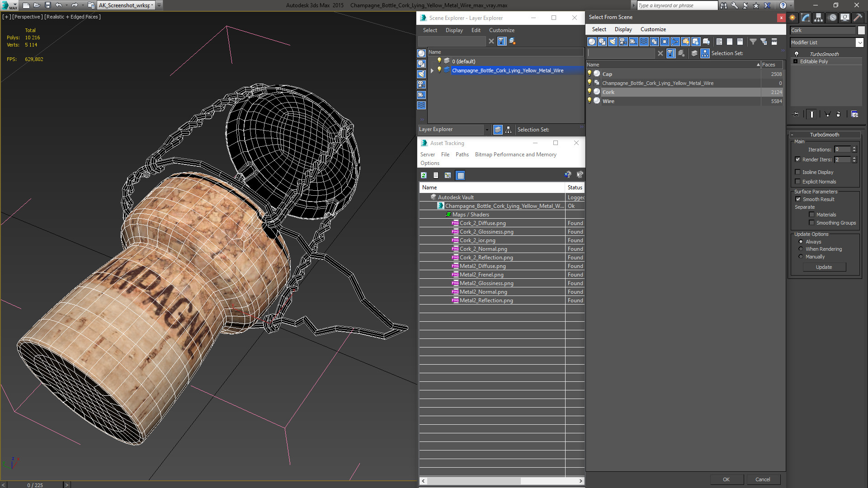Toggle the Display Lights filter icon
The width and height of the screenshot is (868, 488).
coord(613,42)
